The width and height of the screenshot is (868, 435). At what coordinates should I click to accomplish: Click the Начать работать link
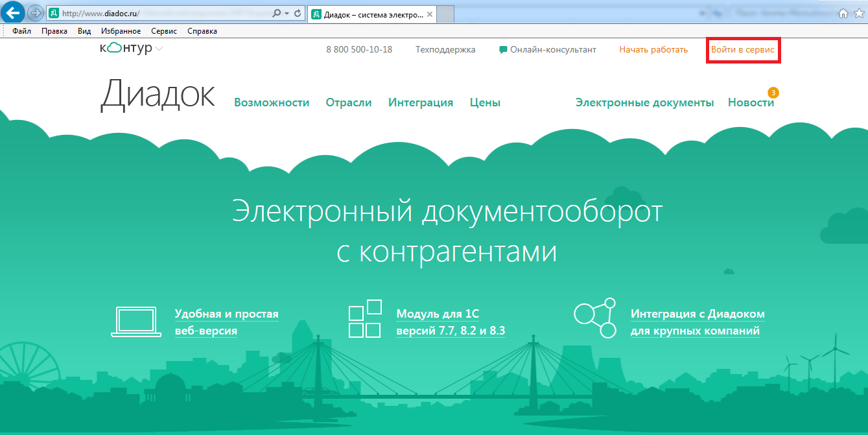tap(653, 49)
